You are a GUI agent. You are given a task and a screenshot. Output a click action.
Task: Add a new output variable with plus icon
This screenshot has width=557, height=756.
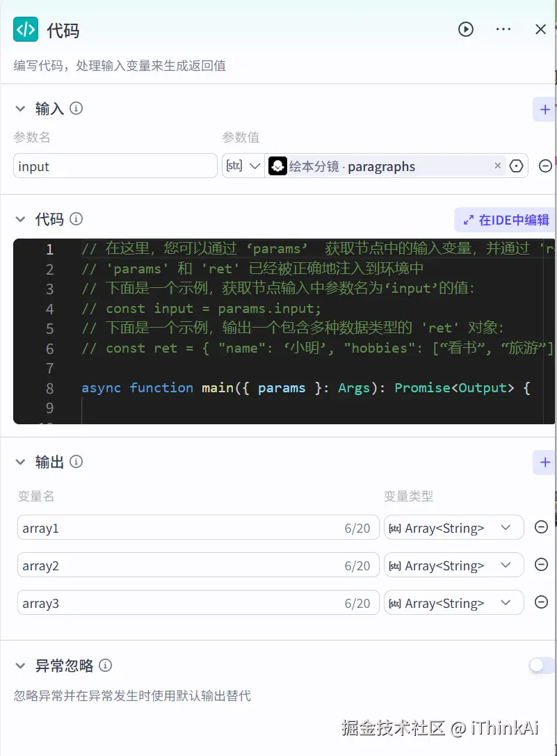544,462
